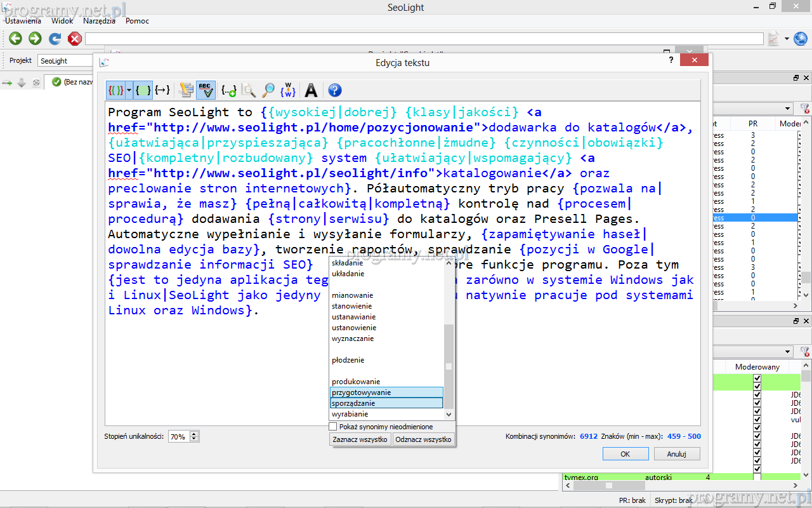Open help via blue question mark icon
The height and width of the screenshot is (508, 812).
334,90
